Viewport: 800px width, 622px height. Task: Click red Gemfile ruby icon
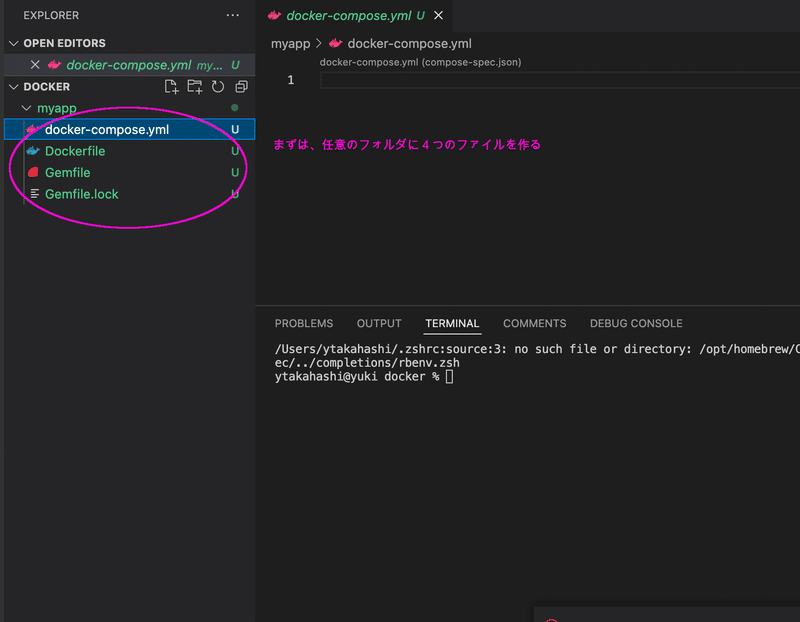point(33,172)
